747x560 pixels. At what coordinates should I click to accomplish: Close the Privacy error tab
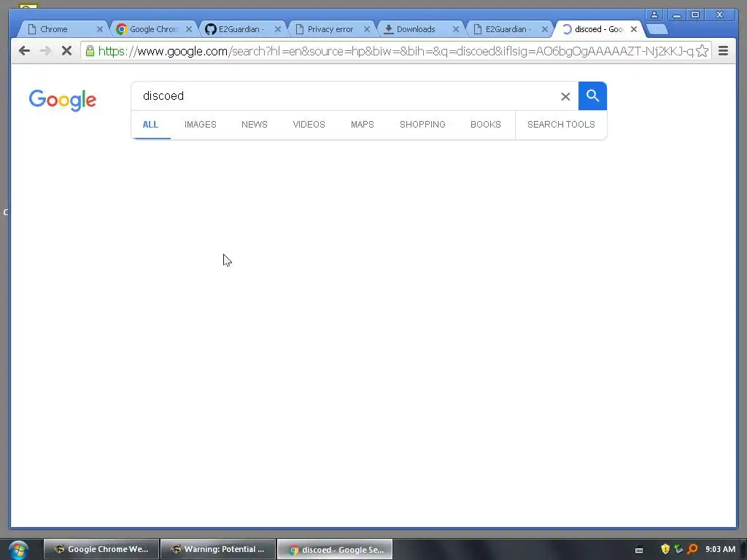point(367,29)
